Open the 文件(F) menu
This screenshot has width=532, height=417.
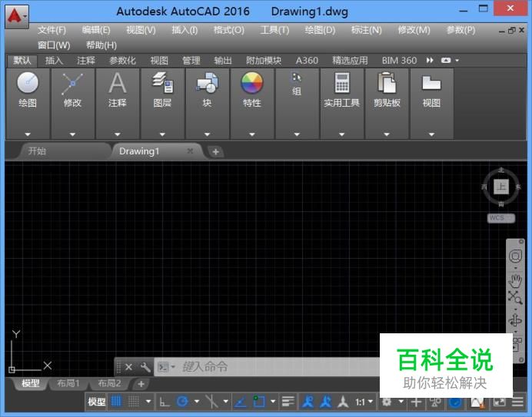tap(52, 30)
